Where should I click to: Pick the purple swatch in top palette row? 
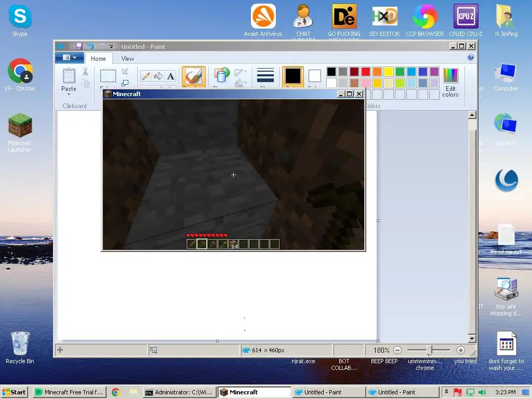tap(434, 72)
